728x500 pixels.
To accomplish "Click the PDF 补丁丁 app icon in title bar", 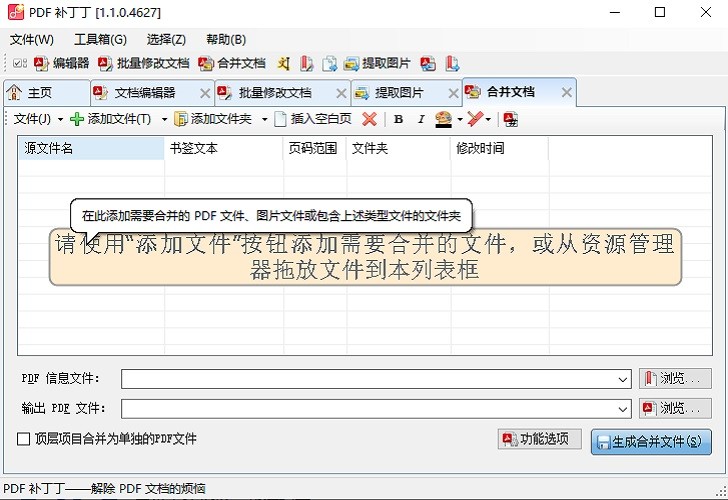I will [x=16, y=12].
